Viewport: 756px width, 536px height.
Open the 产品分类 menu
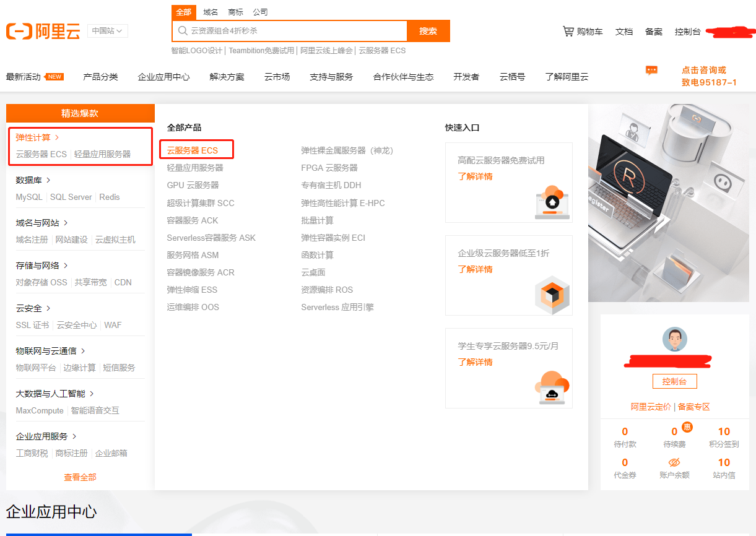tap(100, 77)
